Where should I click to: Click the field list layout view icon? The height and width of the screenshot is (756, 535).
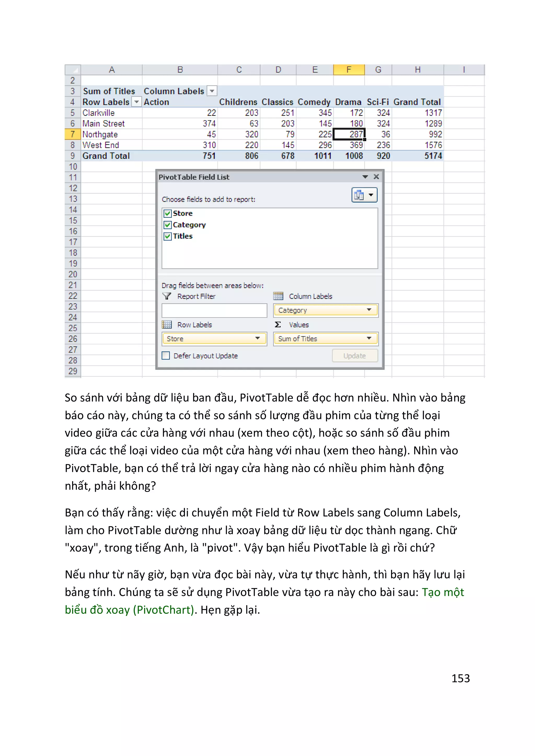[359, 195]
